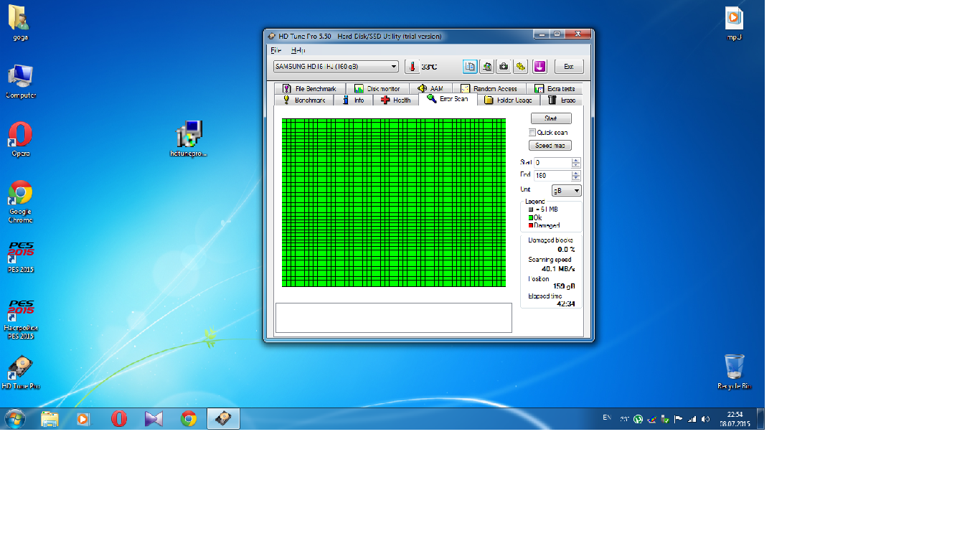Select the PES 2015 settings shortcut
The image size is (980, 551).
coord(20,320)
